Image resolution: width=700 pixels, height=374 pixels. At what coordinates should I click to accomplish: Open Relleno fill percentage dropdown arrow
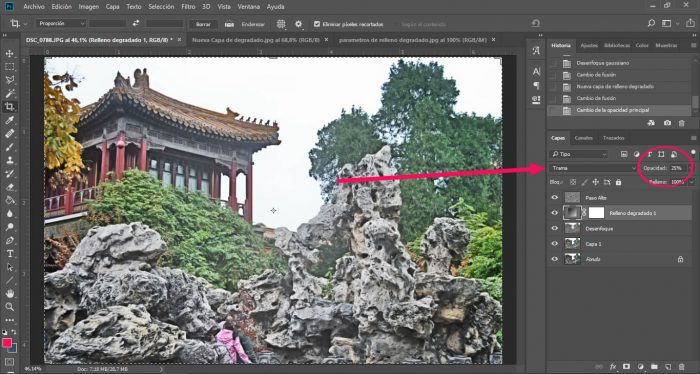pyautogui.click(x=692, y=182)
